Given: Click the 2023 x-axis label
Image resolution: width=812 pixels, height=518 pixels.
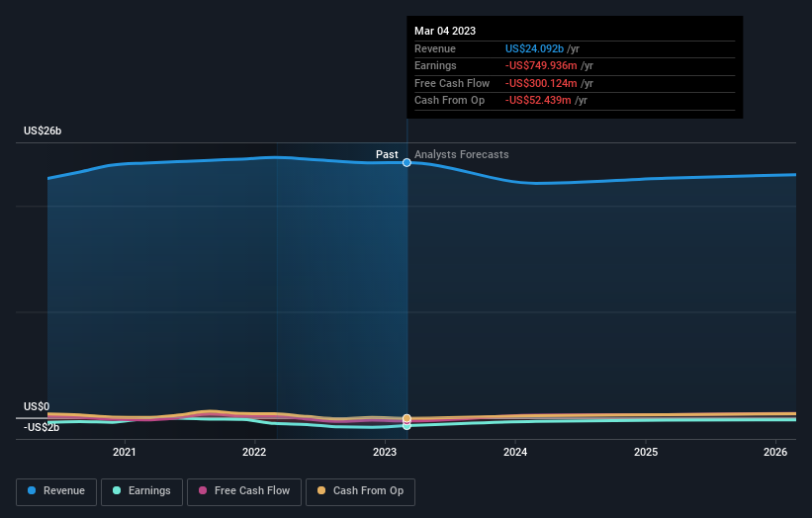Looking at the screenshot, I should [x=385, y=453].
